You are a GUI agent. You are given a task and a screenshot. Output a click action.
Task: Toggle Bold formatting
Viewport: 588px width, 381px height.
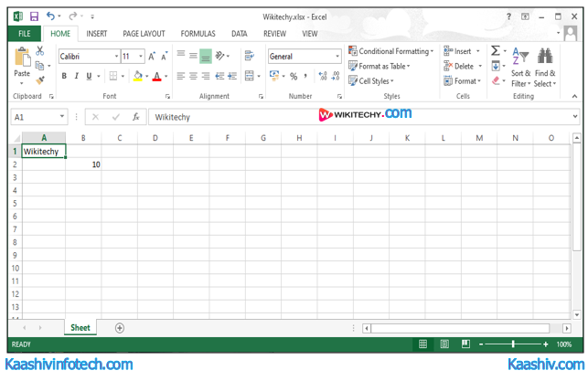pyautogui.click(x=64, y=77)
